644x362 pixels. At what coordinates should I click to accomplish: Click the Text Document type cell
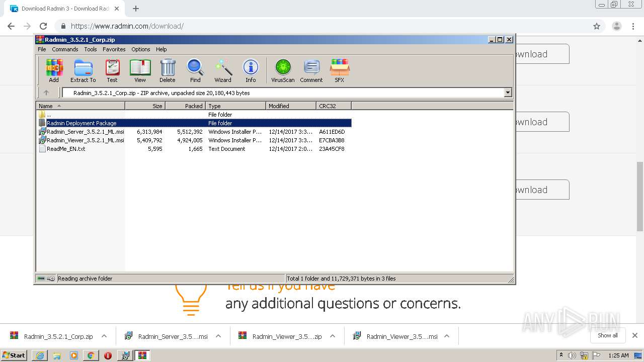click(227, 149)
